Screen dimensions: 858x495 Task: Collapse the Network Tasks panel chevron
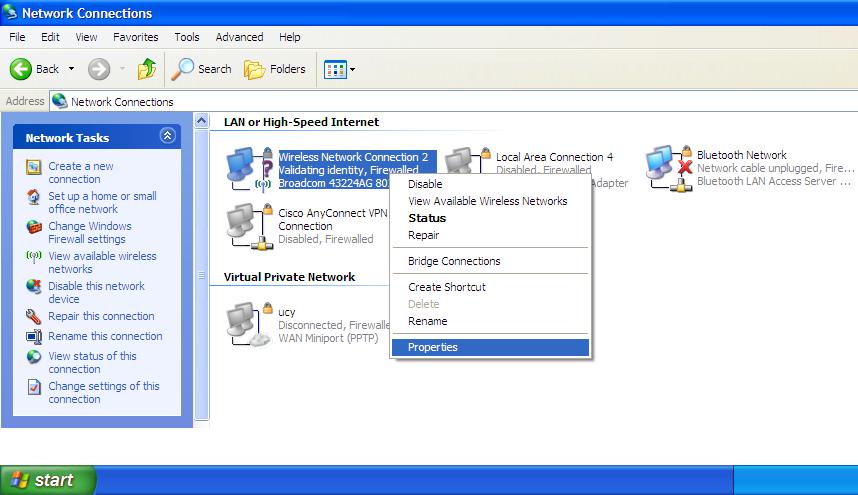[x=167, y=135]
